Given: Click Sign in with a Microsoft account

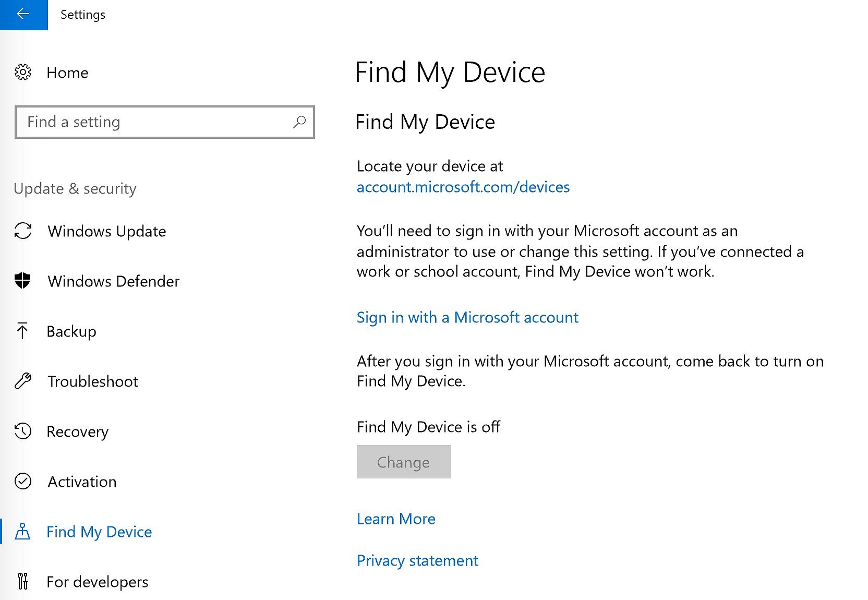Looking at the screenshot, I should click(x=467, y=317).
